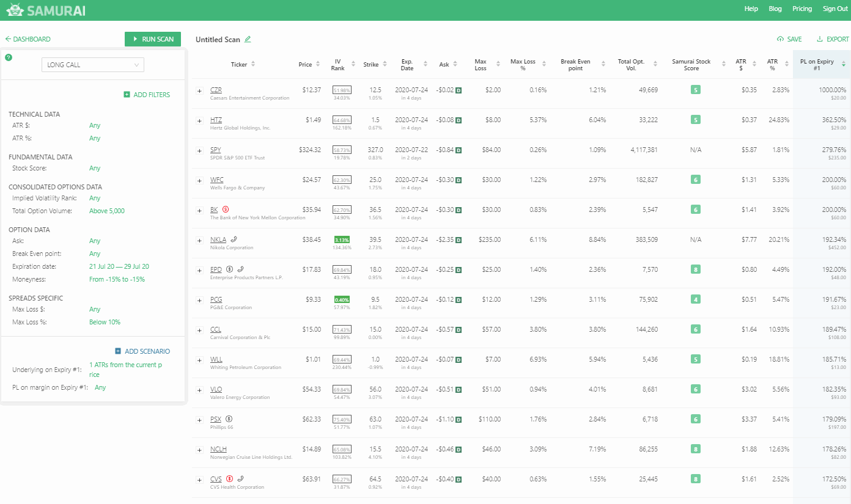Click the dollar icon beside EPD ticker
851x504 pixels.
tap(229, 269)
